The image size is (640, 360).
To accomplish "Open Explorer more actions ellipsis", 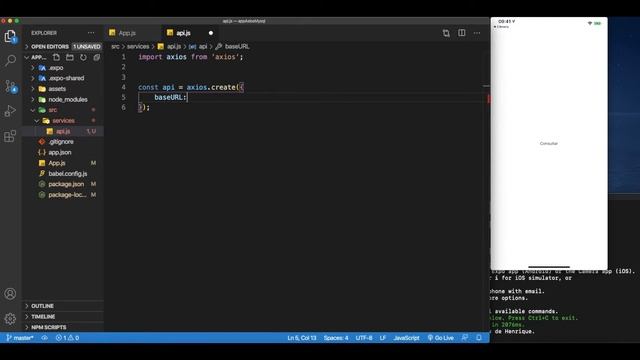I will coord(91,33).
